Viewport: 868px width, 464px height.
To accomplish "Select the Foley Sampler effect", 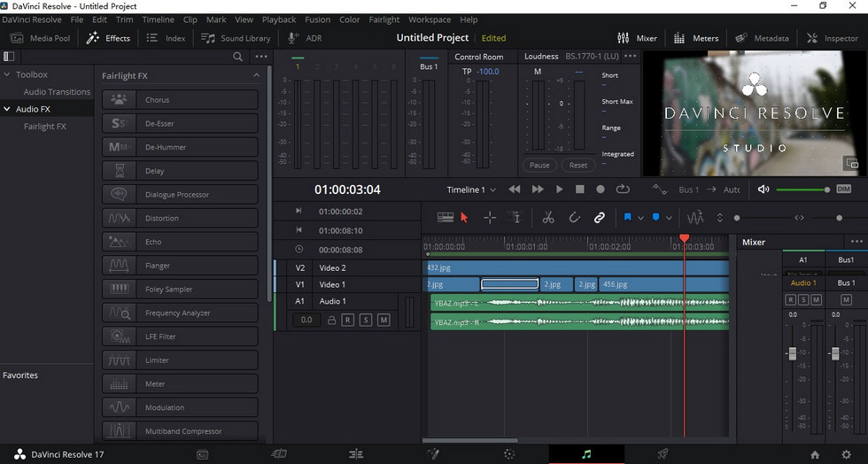I will (x=180, y=289).
